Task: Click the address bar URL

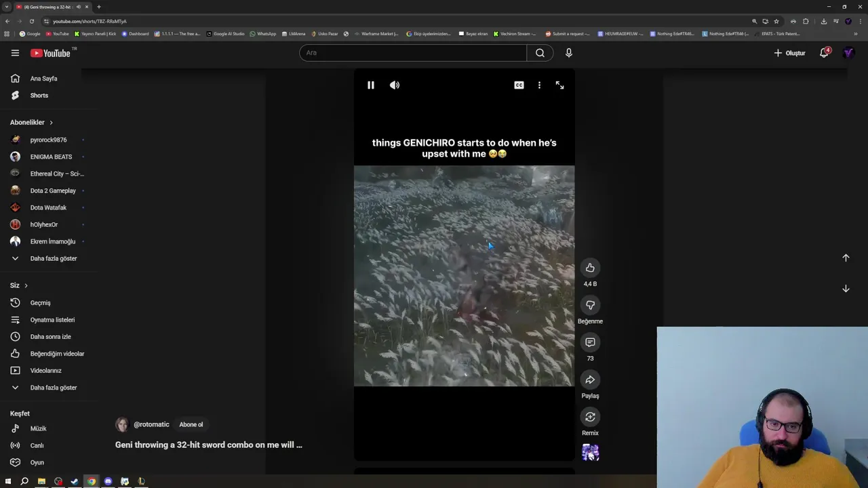Action: [90, 21]
